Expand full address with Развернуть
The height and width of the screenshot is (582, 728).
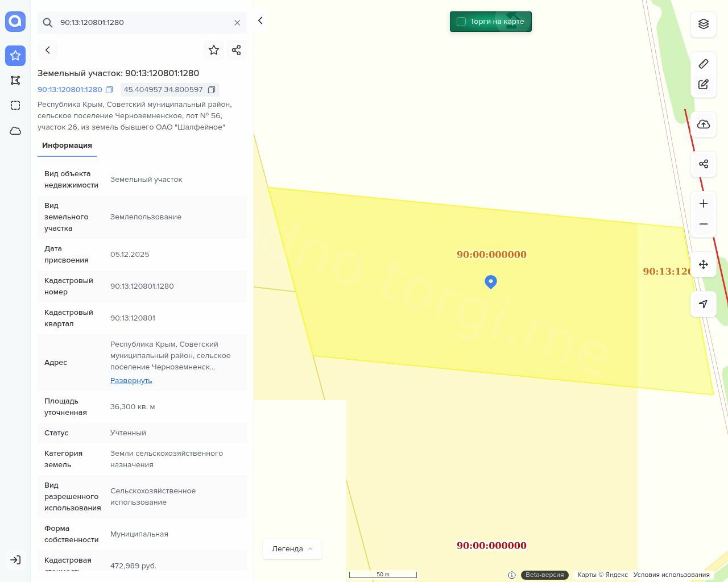131,381
